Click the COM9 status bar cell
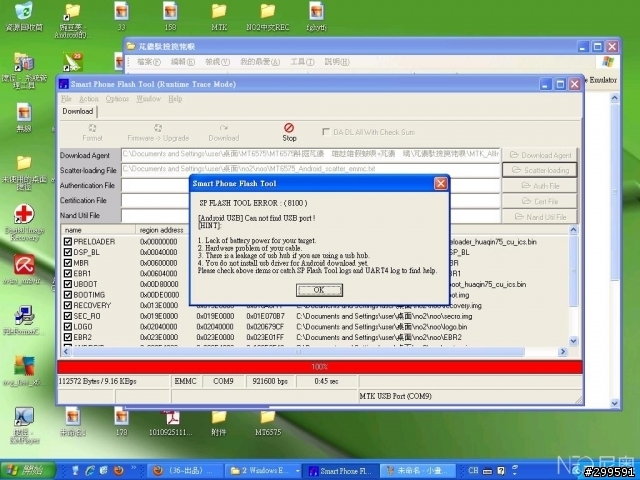The width and height of the screenshot is (640, 480). coord(223,381)
